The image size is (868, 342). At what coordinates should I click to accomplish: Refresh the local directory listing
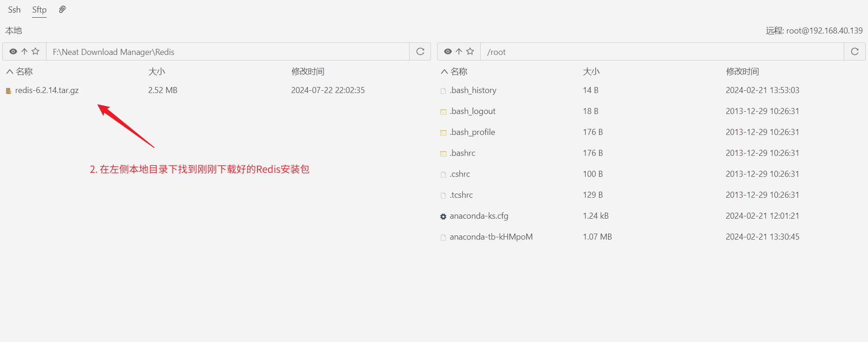[420, 52]
